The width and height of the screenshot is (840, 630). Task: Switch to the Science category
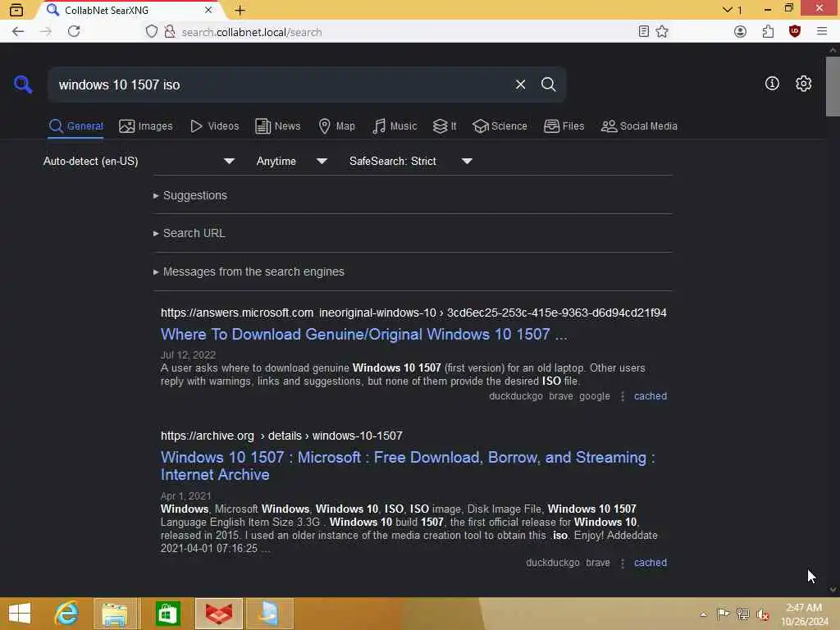click(500, 126)
